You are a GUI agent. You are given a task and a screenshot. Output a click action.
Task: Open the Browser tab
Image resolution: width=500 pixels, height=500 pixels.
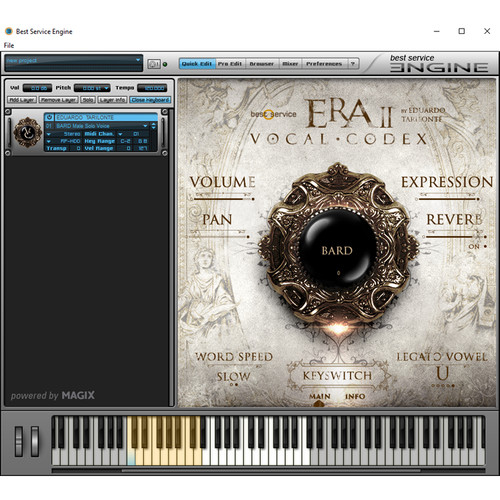262,63
